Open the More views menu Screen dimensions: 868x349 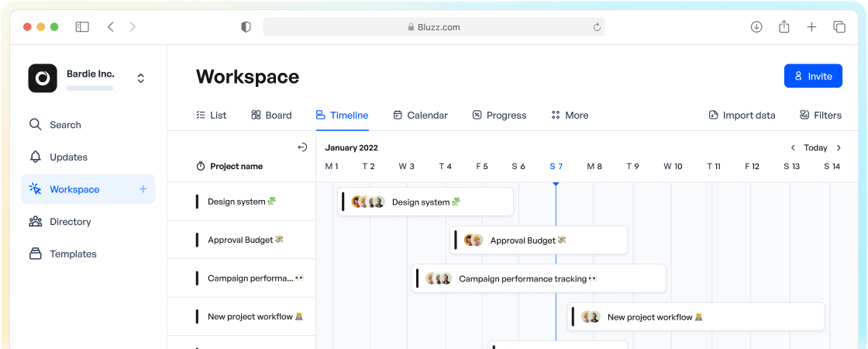coord(570,116)
